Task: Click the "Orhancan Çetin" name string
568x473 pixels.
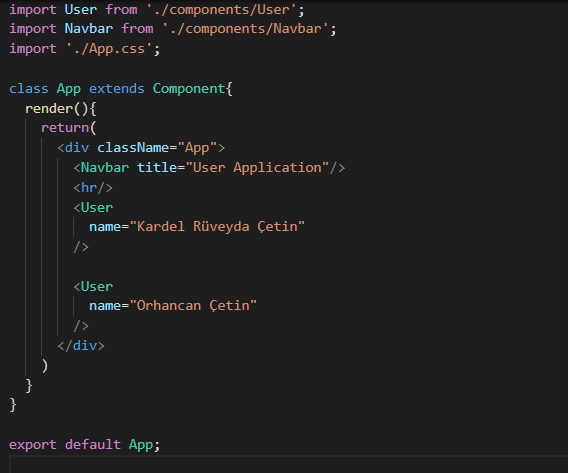Action: [193, 306]
